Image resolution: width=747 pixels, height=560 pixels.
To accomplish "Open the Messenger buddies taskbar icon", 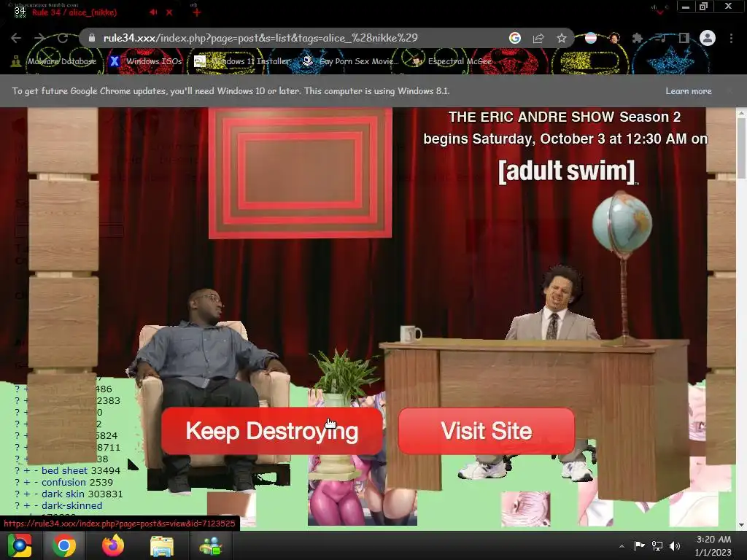I will (x=211, y=545).
